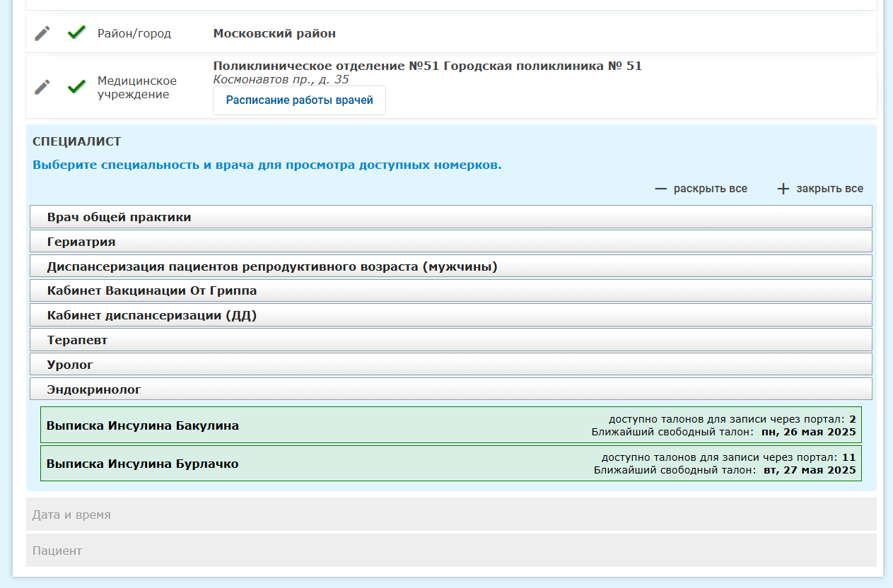Expand the Терапевт specialty
Image resolution: width=893 pixels, height=588 pixels.
point(450,340)
